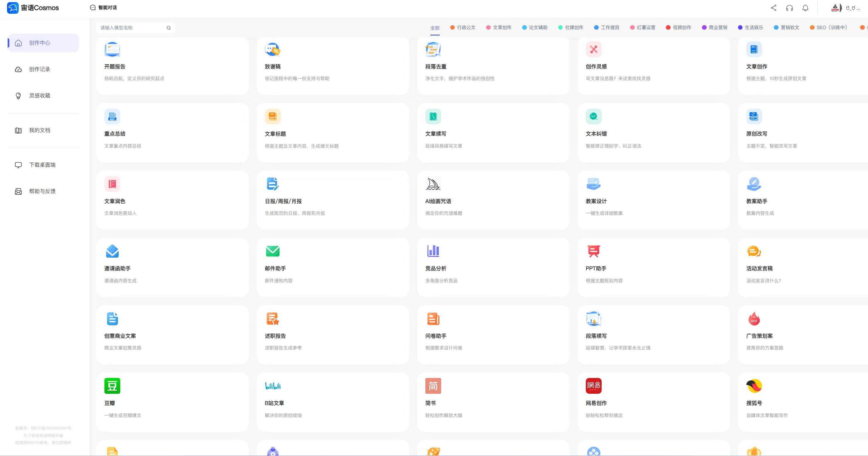Open the 搜狐号 icon
The image size is (868, 456).
tap(754, 386)
